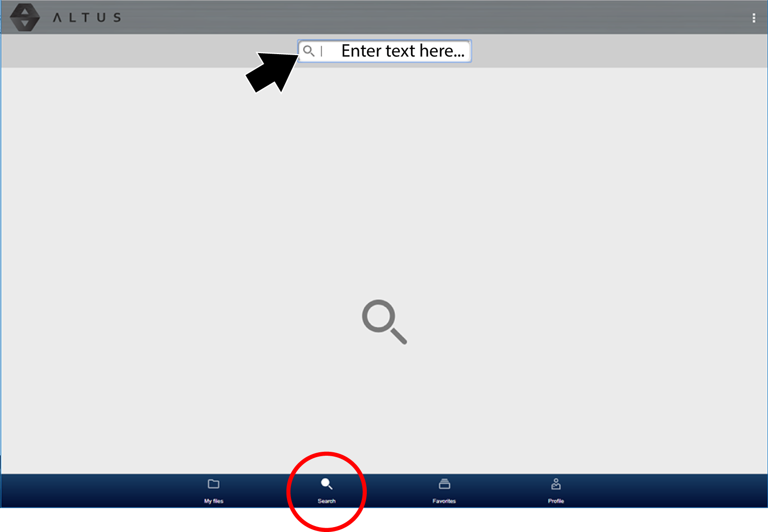Open the Profile person icon
Image resolution: width=768 pixels, height=532 pixels.
pos(556,484)
